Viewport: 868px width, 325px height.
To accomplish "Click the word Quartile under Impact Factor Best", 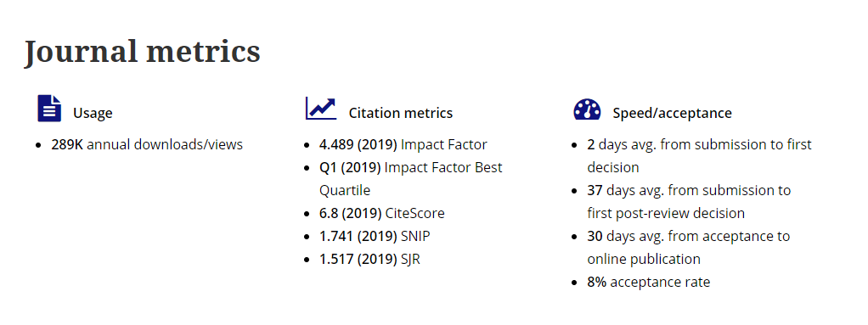I will 345,191.
